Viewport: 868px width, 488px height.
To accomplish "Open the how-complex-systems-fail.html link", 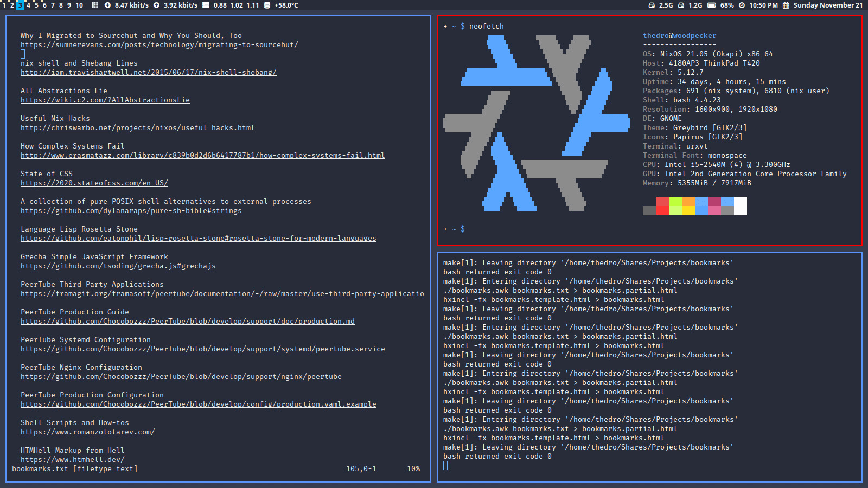I will click(x=203, y=156).
